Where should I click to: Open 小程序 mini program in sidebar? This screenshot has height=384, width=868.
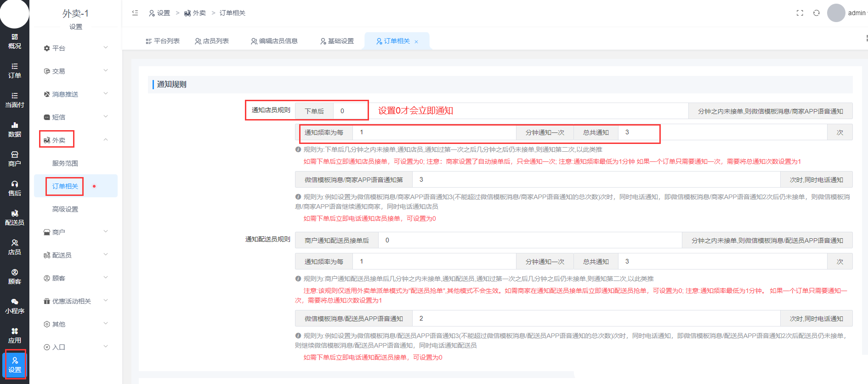click(15, 306)
